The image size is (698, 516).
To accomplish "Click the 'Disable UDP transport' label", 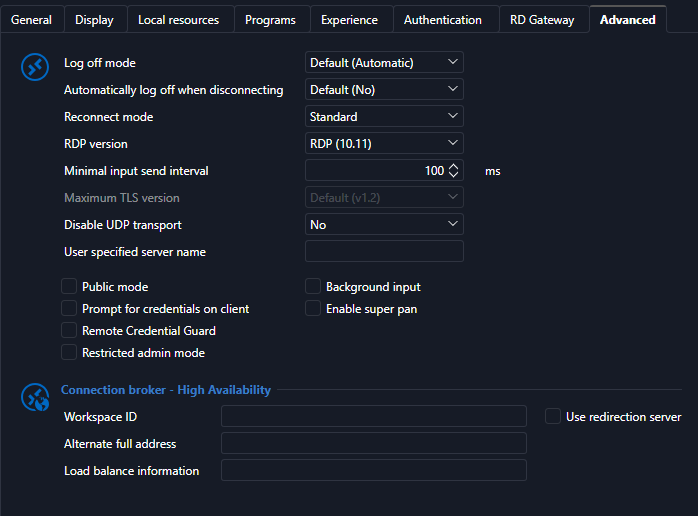I will [123, 225].
